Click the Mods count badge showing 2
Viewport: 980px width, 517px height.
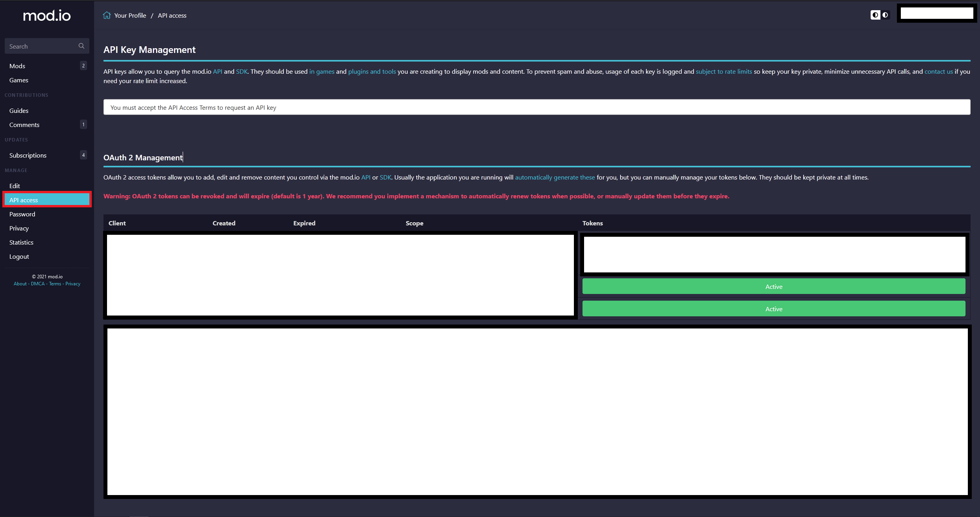pyautogui.click(x=83, y=65)
